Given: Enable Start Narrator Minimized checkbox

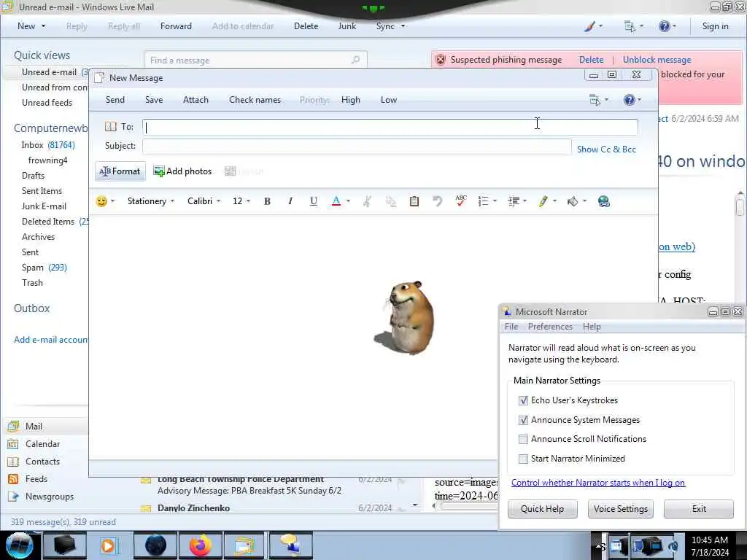Looking at the screenshot, I should (x=523, y=459).
